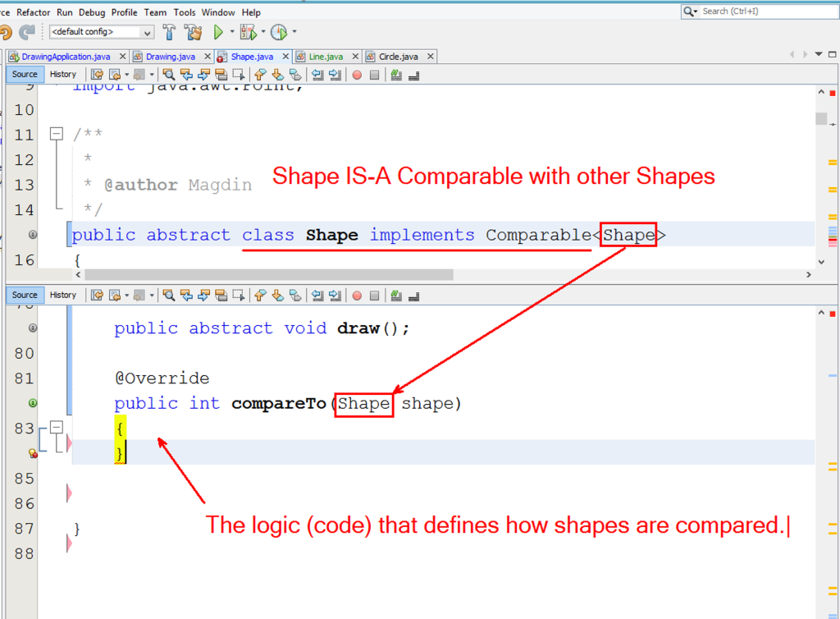Select the Find Selection magnifier icon
840x619 pixels.
click(170, 74)
